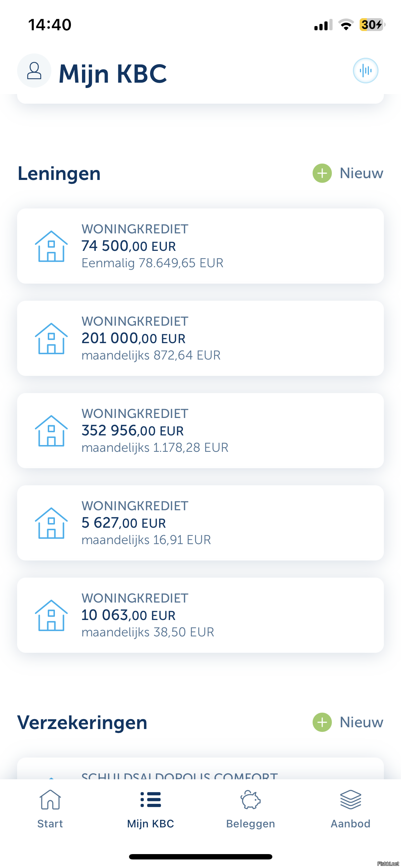The width and height of the screenshot is (401, 868).
Task: Open the 10 063,00 EUR Woningkrediet card
Action: coord(200,615)
